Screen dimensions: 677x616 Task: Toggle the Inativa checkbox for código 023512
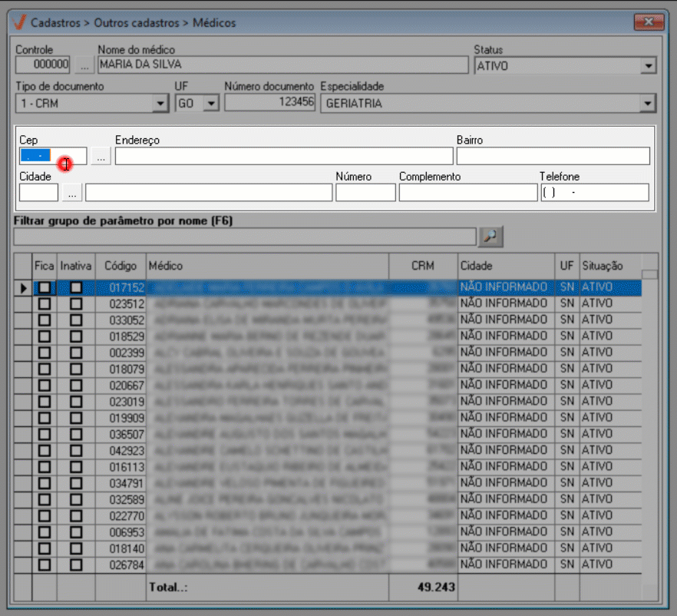point(76,303)
